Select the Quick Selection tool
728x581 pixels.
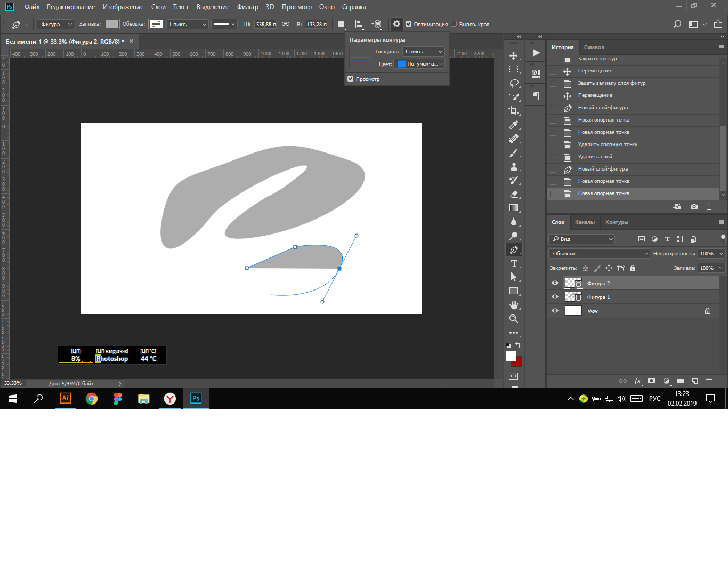(x=514, y=97)
